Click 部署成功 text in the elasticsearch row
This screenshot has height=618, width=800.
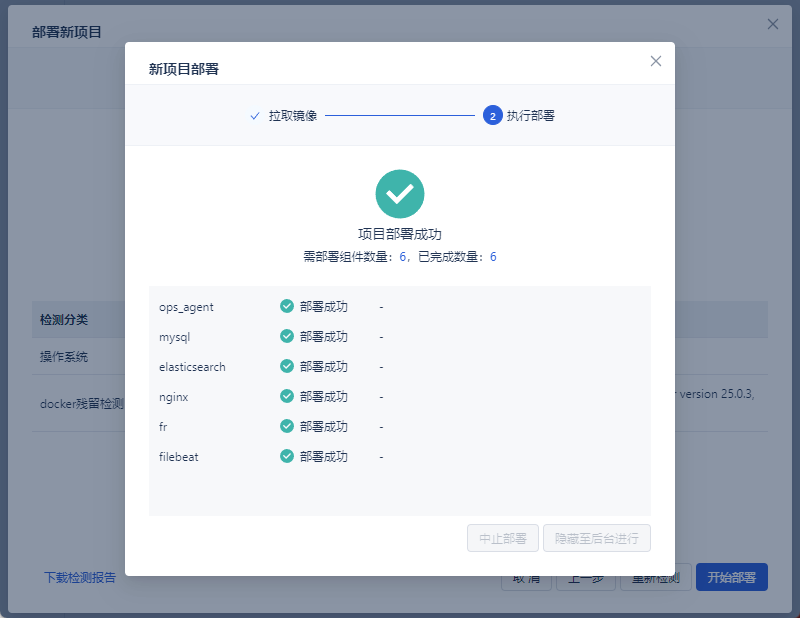pyautogui.click(x=323, y=366)
